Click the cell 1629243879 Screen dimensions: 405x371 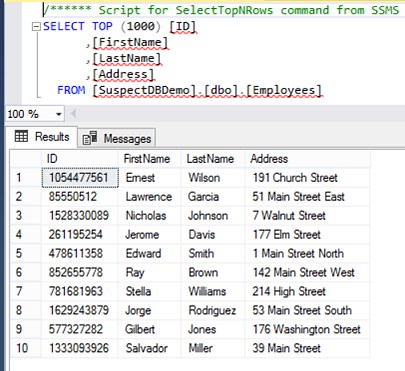[80, 311]
